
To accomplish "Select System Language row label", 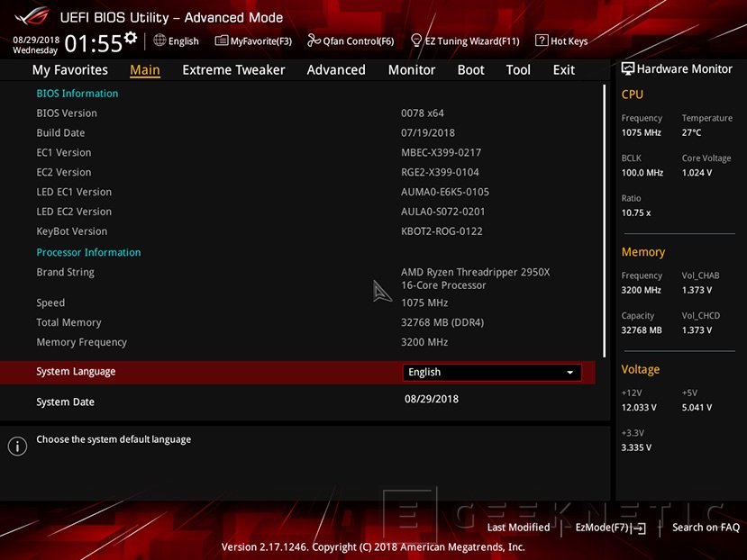I will pyautogui.click(x=76, y=372).
